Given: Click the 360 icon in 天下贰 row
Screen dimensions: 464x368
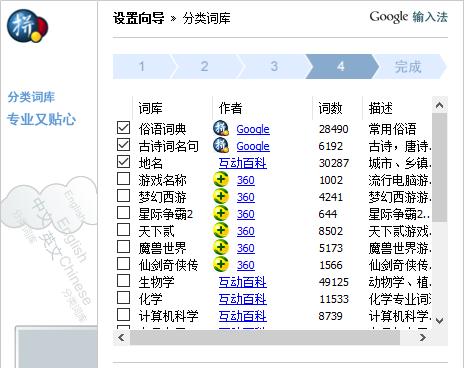Looking at the screenshot, I should point(221,230).
